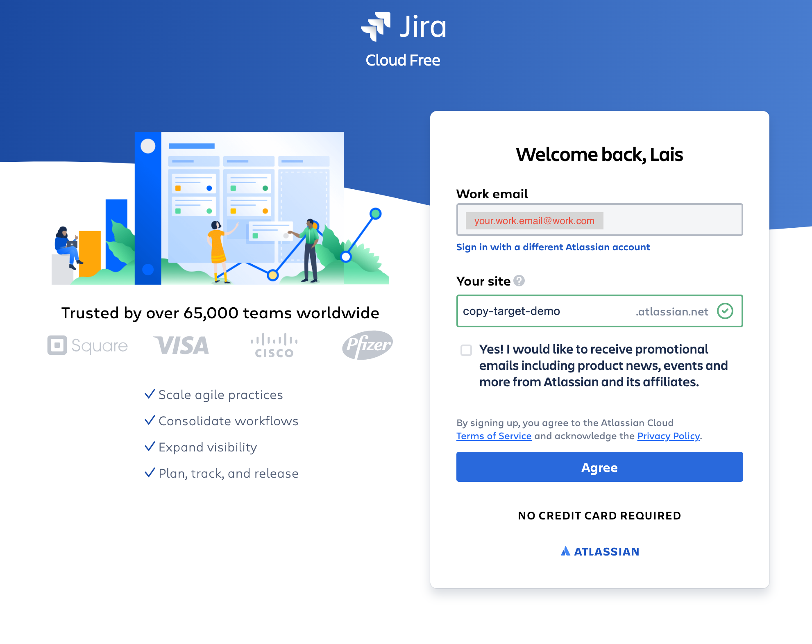Screen dimensions: 812x644
Task: Toggle the checkmark beside Scale agile practices
Action: (150, 394)
